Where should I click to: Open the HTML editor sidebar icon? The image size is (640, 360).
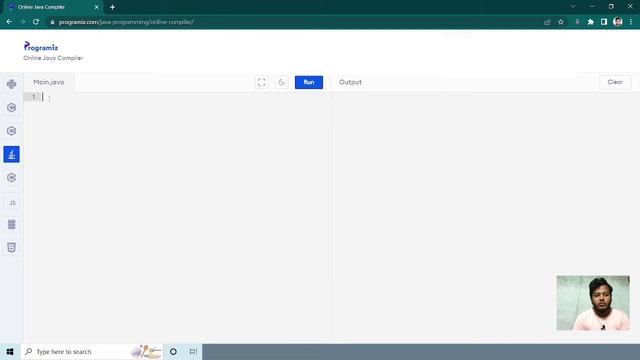coord(11,247)
